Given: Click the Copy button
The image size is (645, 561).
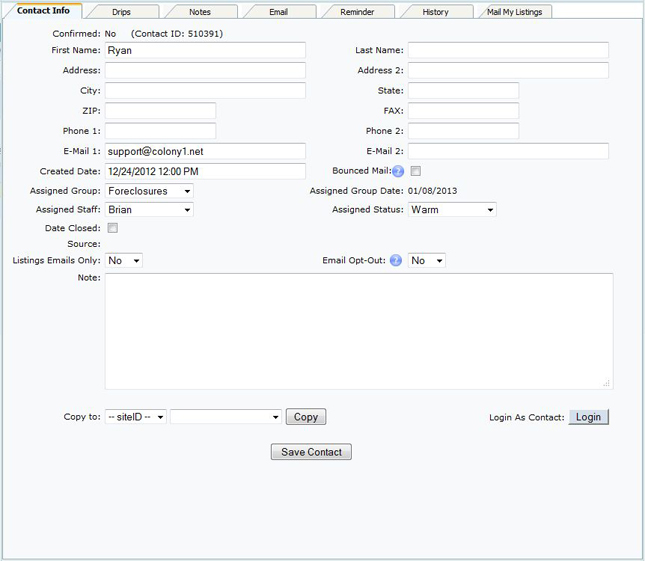Looking at the screenshot, I should tap(306, 417).
